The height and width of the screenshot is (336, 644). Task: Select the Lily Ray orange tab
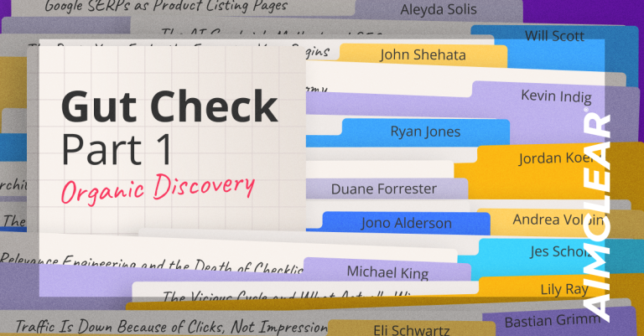563,289
